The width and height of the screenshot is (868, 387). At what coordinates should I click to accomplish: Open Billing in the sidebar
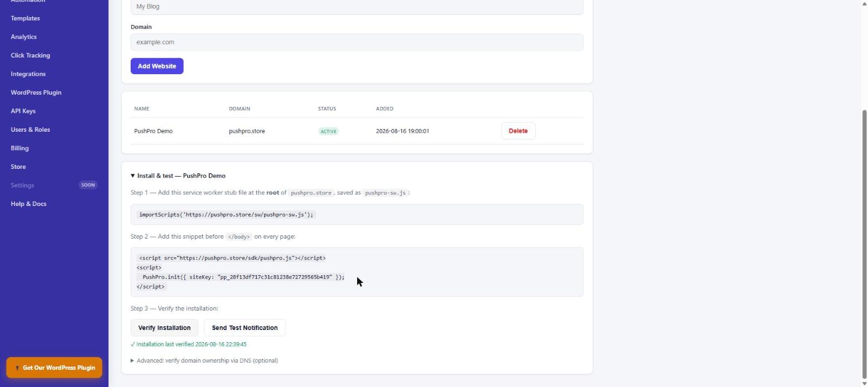tap(20, 148)
